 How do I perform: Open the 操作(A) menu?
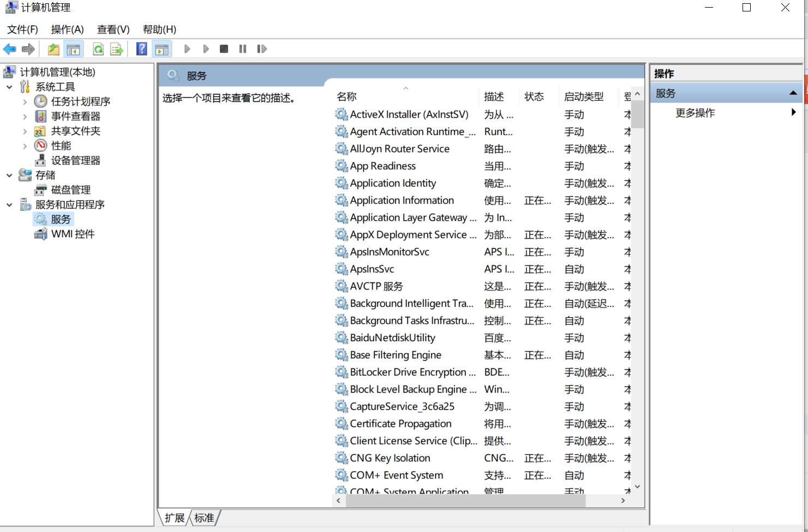click(67, 29)
